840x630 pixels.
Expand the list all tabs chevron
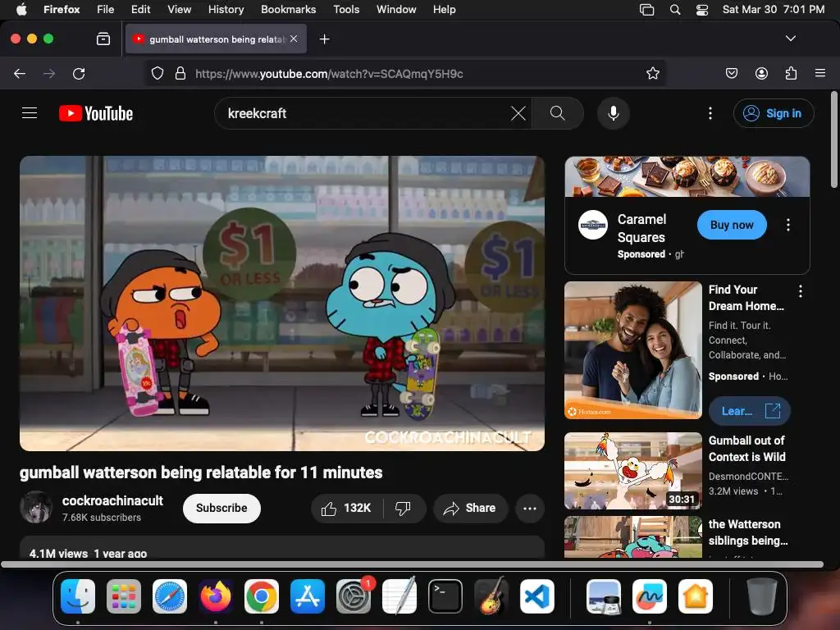[x=790, y=39]
